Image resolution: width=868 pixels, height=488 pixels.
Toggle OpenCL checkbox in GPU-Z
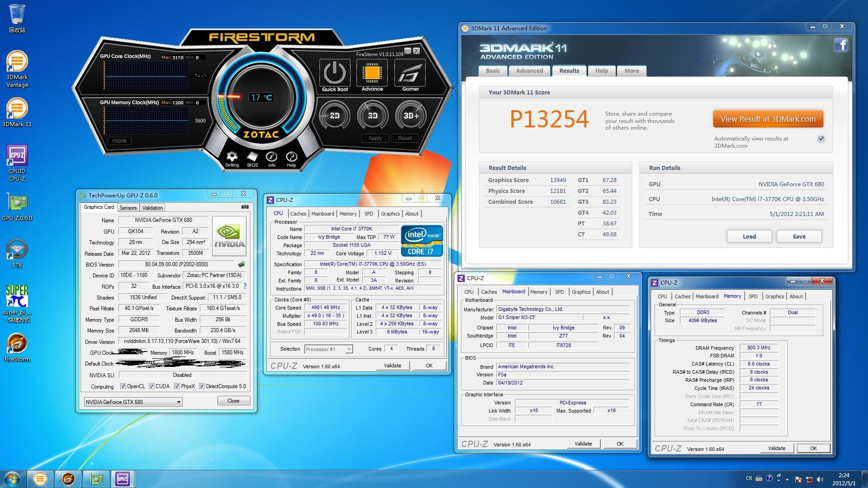tap(123, 386)
